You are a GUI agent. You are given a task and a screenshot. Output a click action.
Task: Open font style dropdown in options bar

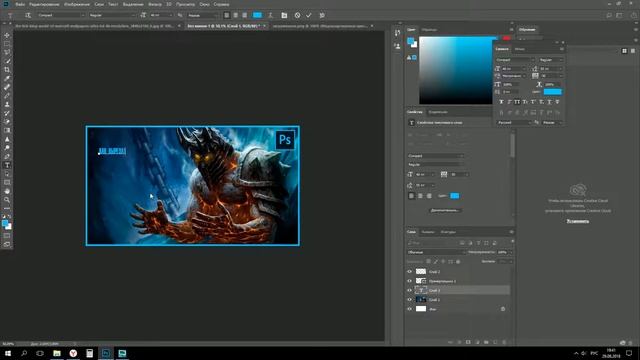[112, 15]
